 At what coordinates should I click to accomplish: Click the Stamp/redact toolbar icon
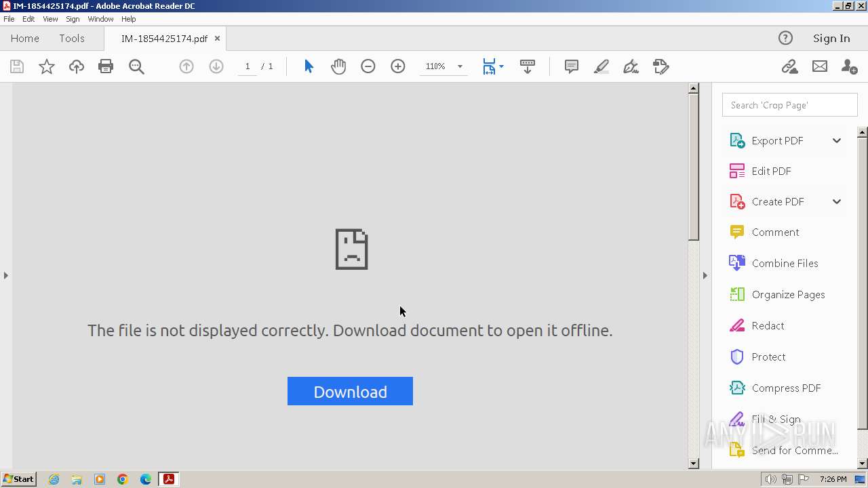661,66
